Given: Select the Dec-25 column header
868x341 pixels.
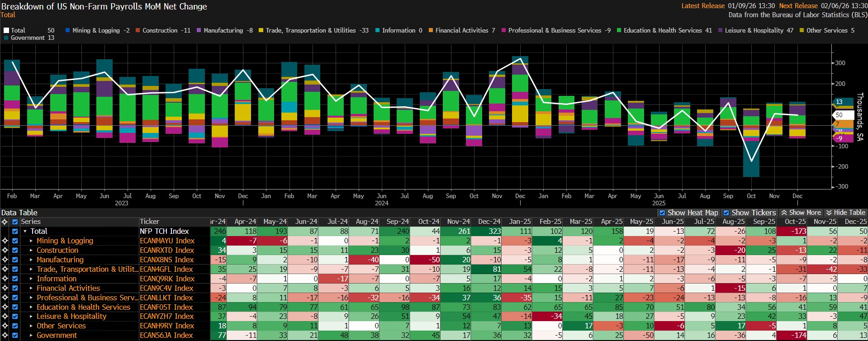Looking at the screenshot, I should pyautogui.click(x=855, y=222).
